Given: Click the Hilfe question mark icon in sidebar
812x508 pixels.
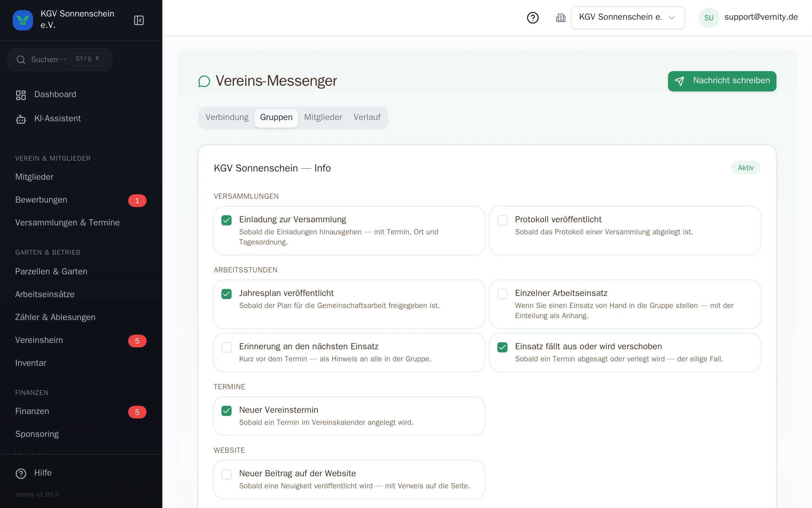Looking at the screenshot, I should pyautogui.click(x=21, y=473).
